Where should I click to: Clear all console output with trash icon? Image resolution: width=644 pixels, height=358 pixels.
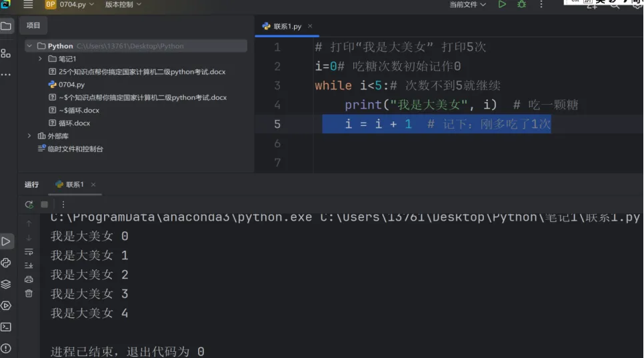point(29,293)
